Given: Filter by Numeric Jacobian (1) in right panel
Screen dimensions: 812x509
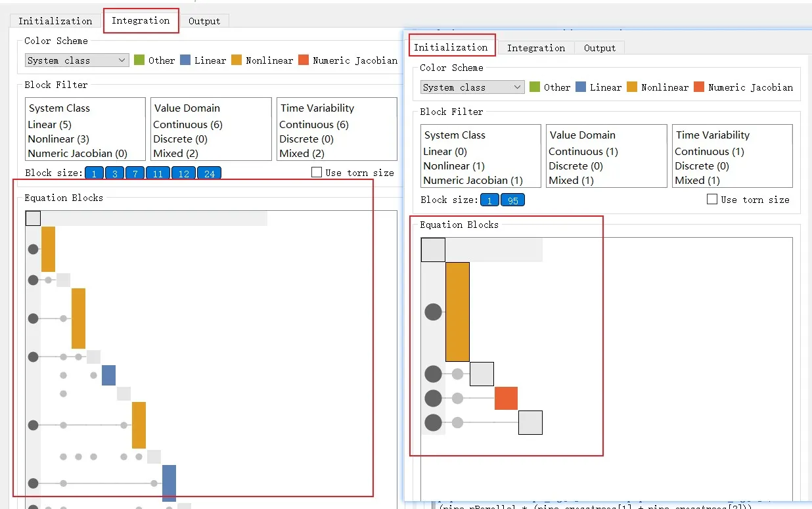Looking at the screenshot, I should [x=473, y=181].
